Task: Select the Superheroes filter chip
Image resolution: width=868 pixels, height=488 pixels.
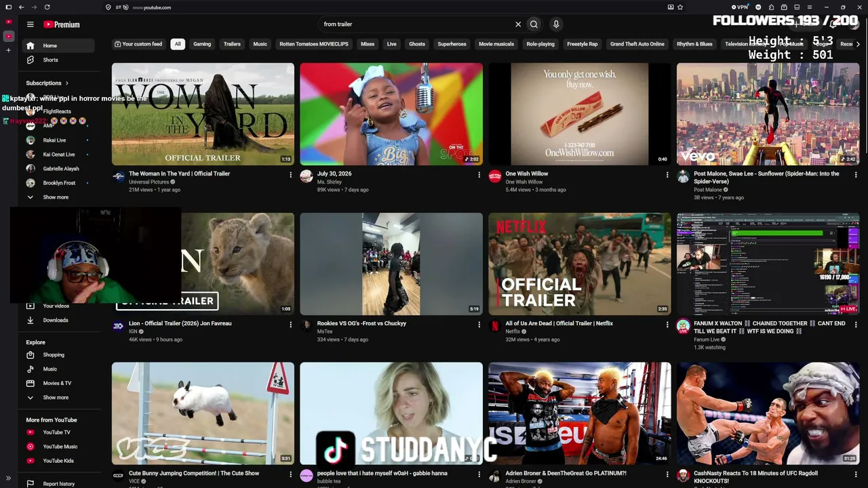Action: pos(452,44)
